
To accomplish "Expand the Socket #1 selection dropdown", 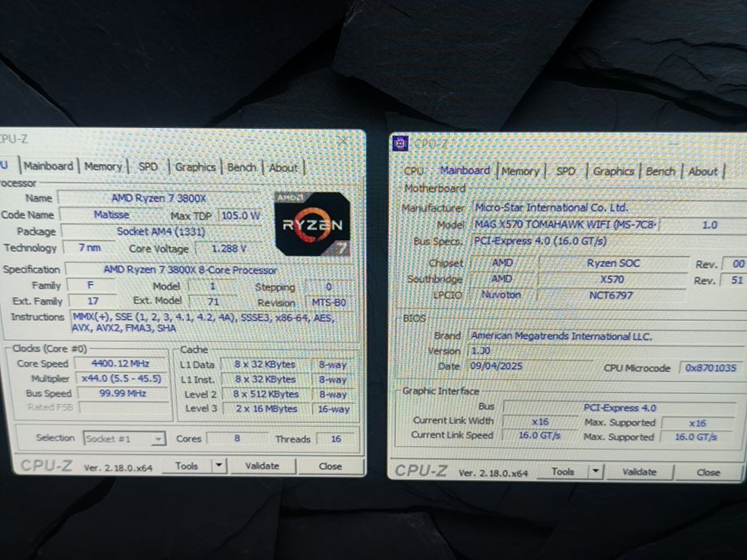I will click(x=159, y=438).
